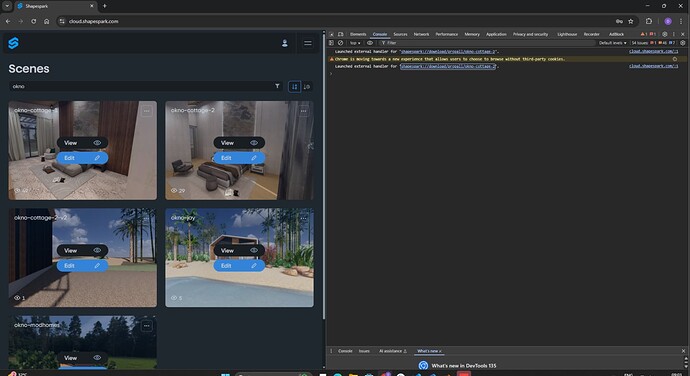
Task: Switch to the Network tab in DevTools
Action: coord(421,34)
